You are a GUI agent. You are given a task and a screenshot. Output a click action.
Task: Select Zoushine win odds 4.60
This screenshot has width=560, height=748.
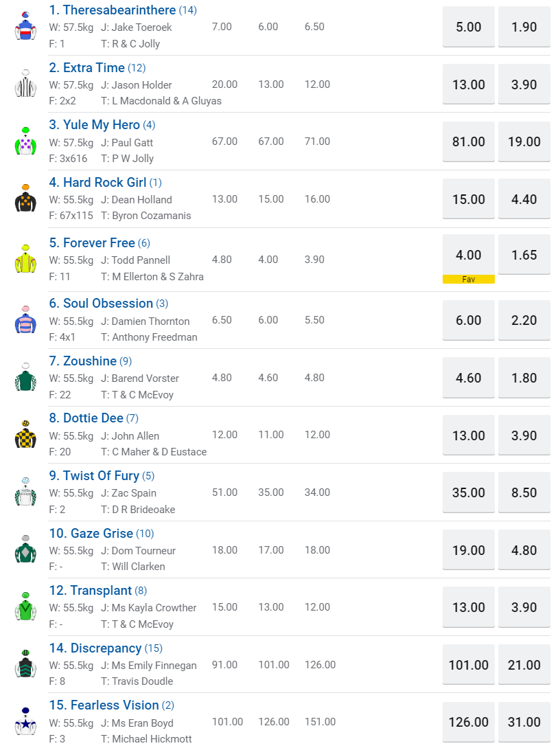(469, 378)
